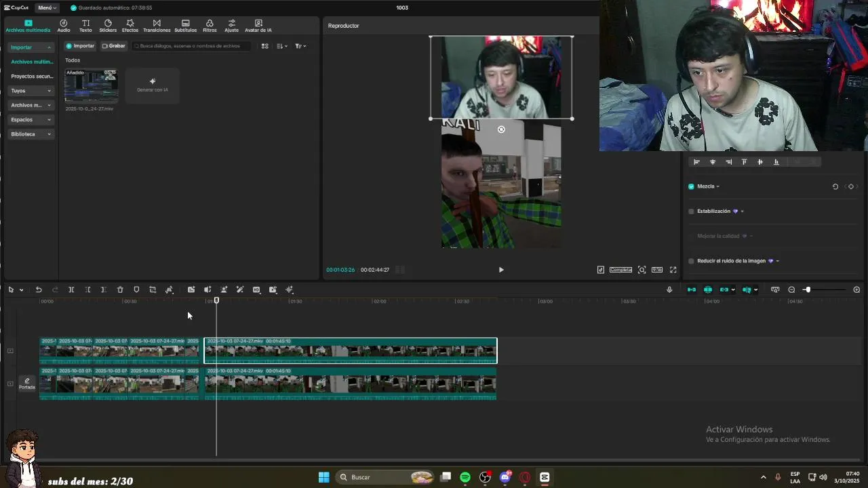
Task: Click the timeline magic wand icon
Action: [x=240, y=290]
